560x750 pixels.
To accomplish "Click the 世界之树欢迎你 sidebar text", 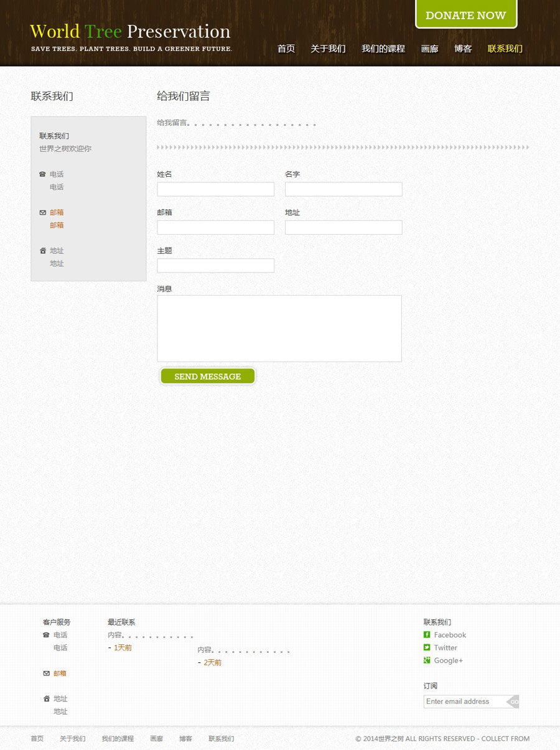I will tap(65, 149).
